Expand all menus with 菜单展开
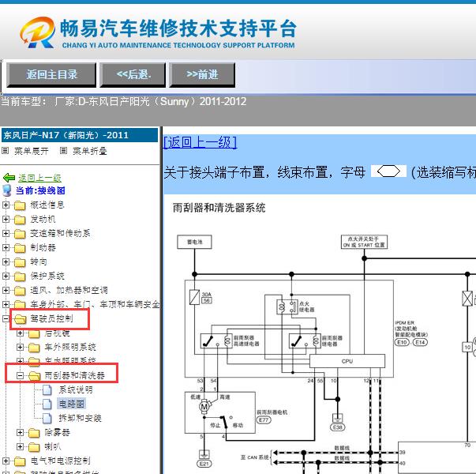The image size is (476, 474). [32, 151]
